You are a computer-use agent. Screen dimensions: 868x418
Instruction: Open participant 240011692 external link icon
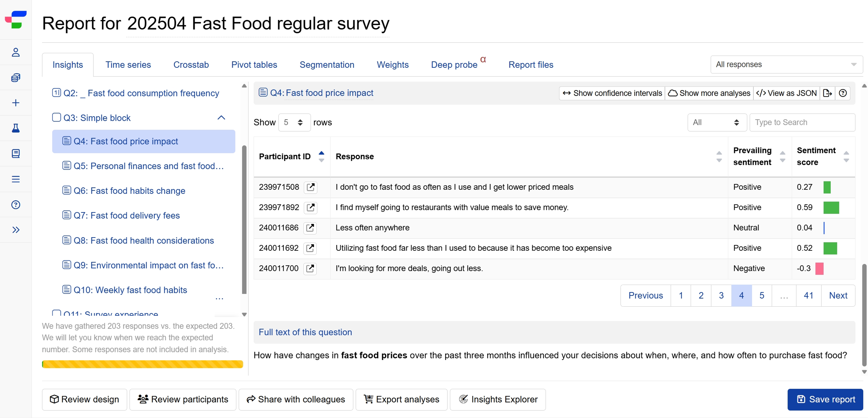310,248
